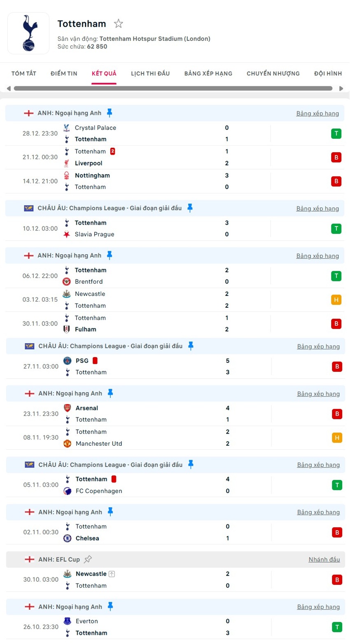Image resolution: width=350 pixels, height=644 pixels.
Task: Select the Crystal Palace team crest
Action: click(67, 128)
